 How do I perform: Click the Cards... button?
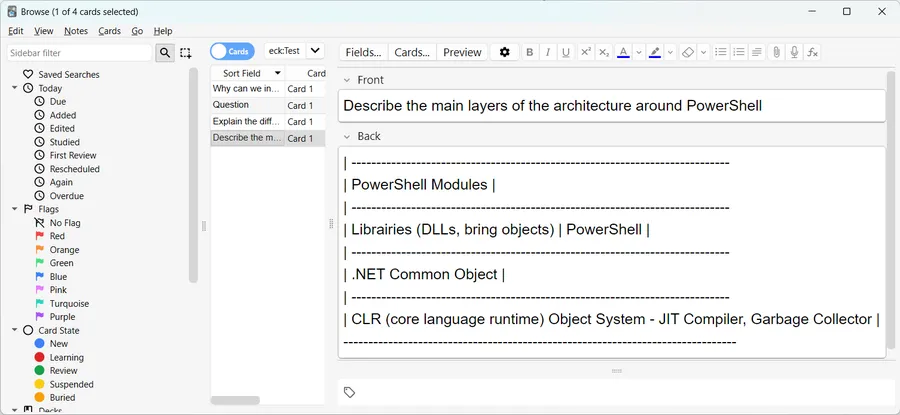pos(412,52)
